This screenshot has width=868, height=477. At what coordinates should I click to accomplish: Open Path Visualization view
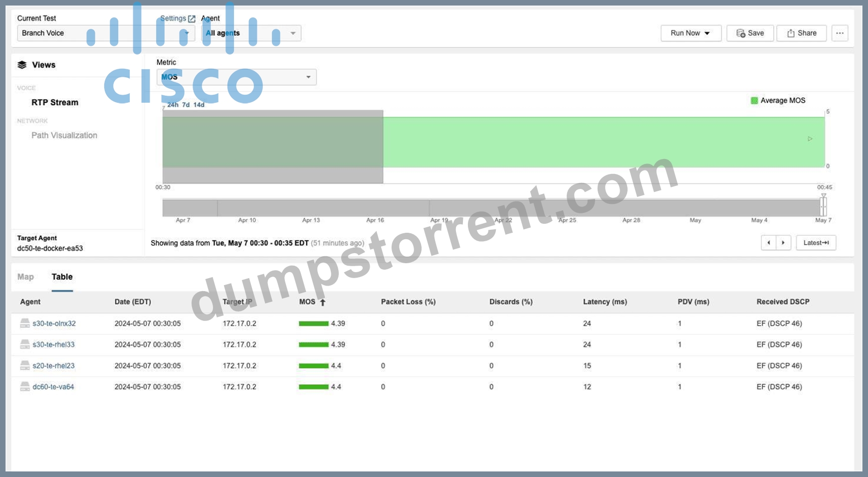[x=64, y=136]
